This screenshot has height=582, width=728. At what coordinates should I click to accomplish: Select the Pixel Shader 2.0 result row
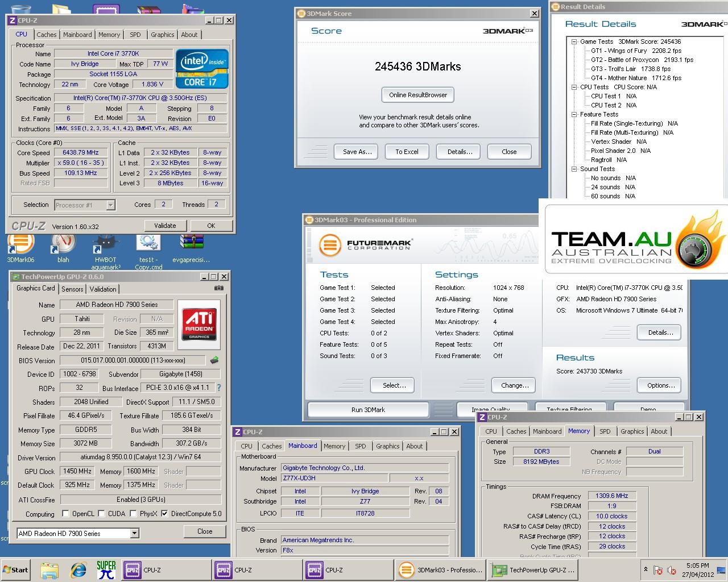click(x=621, y=151)
